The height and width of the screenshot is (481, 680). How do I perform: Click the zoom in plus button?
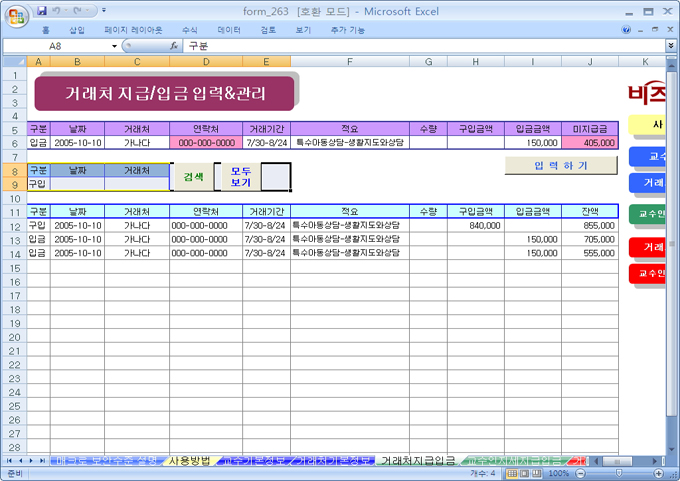657,473
